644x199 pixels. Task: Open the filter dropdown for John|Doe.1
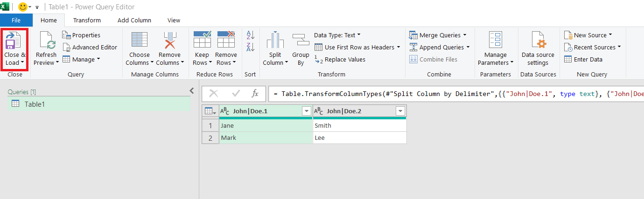point(307,111)
